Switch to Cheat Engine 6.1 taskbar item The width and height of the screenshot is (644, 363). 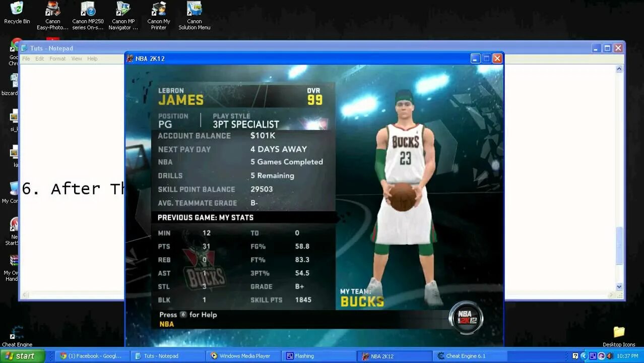pyautogui.click(x=470, y=356)
